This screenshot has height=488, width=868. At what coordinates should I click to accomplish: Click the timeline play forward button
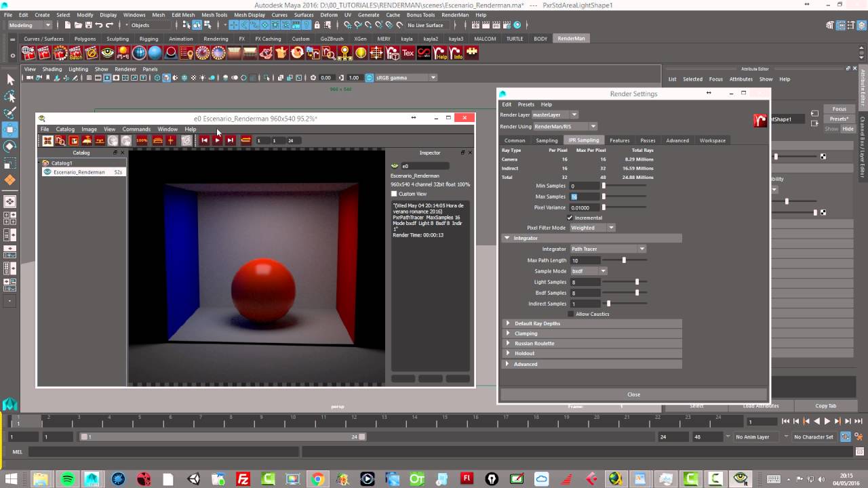tap(827, 422)
